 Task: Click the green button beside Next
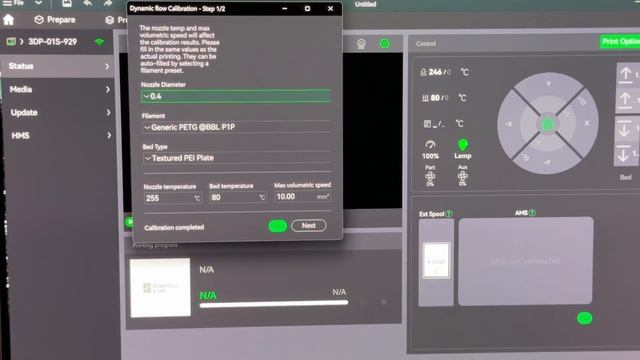click(x=278, y=226)
